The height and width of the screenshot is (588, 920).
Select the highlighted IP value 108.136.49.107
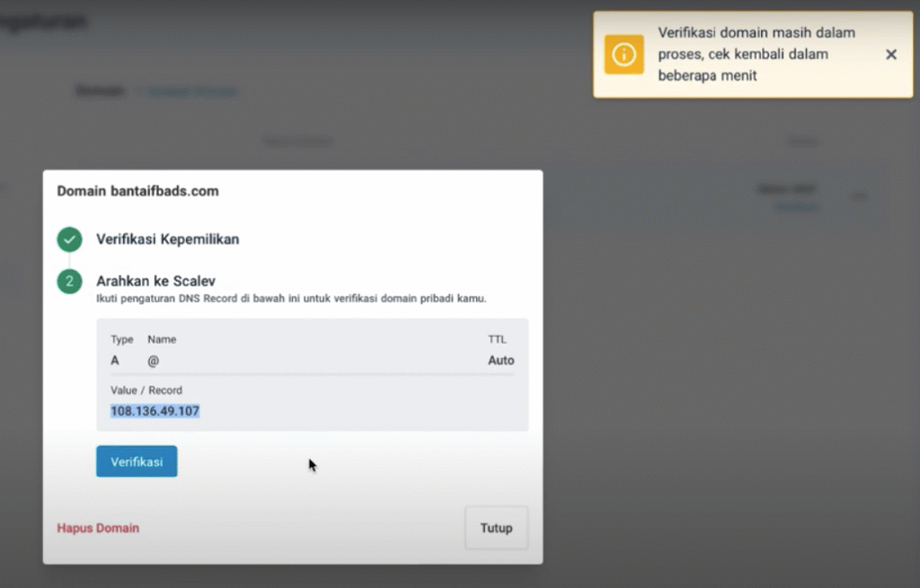click(155, 411)
